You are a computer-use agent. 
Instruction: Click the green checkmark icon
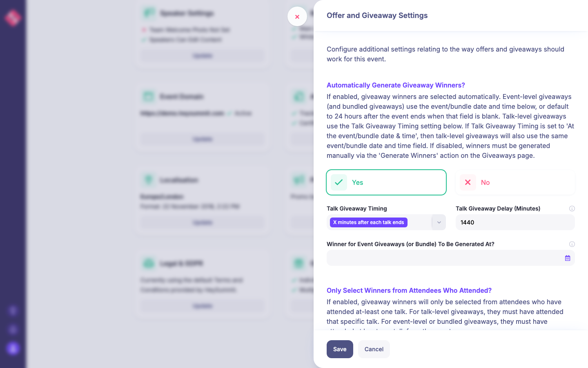tap(339, 182)
